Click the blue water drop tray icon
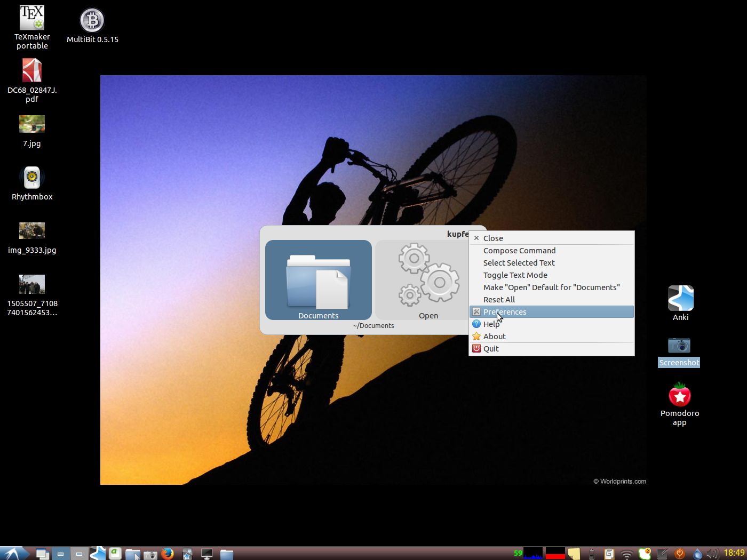 click(x=697, y=554)
